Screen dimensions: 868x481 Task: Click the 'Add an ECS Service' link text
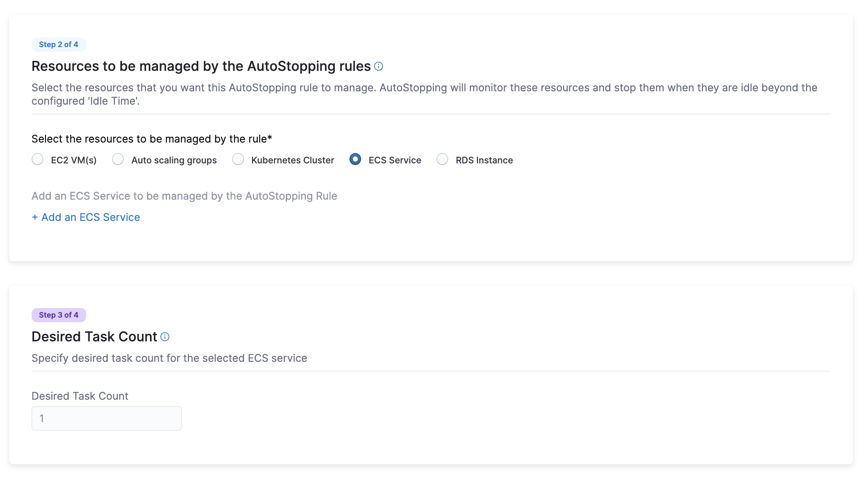90,217
